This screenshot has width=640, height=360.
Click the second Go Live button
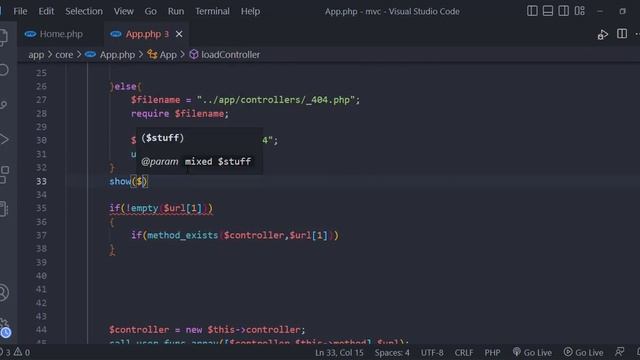(584, 352)
